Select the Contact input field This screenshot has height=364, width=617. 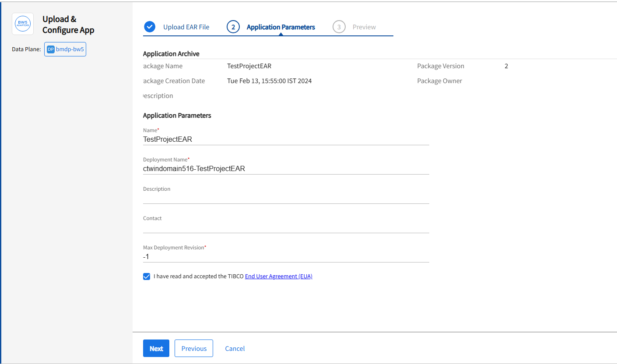coord(285,227)
